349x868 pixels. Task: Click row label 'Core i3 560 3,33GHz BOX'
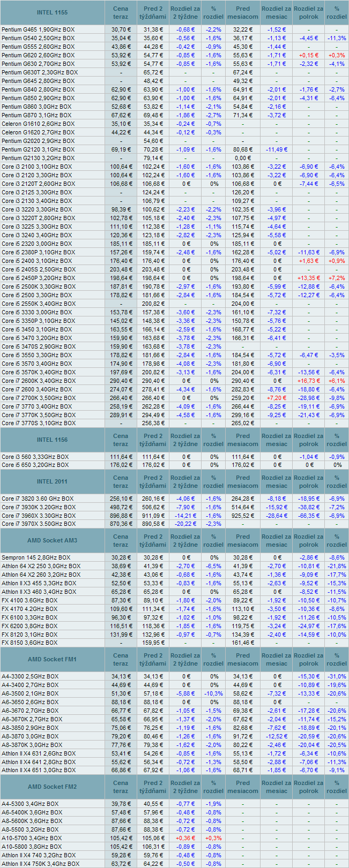pos(35,457)
